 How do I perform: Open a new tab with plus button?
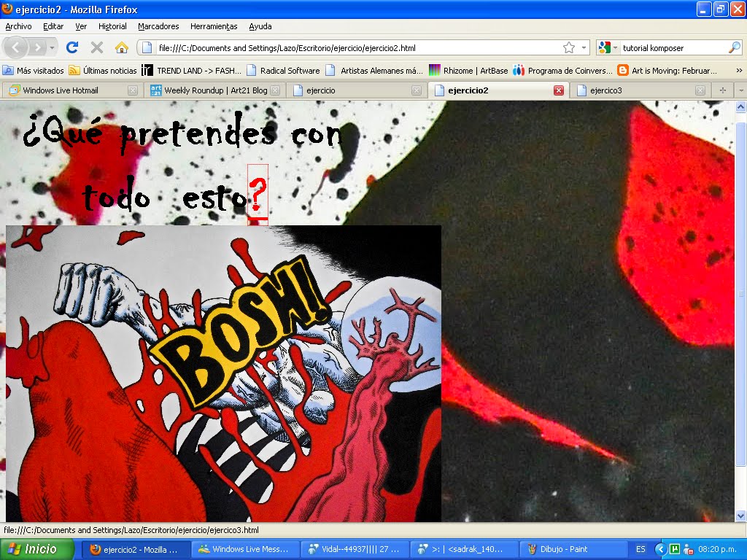pos(723,90)
